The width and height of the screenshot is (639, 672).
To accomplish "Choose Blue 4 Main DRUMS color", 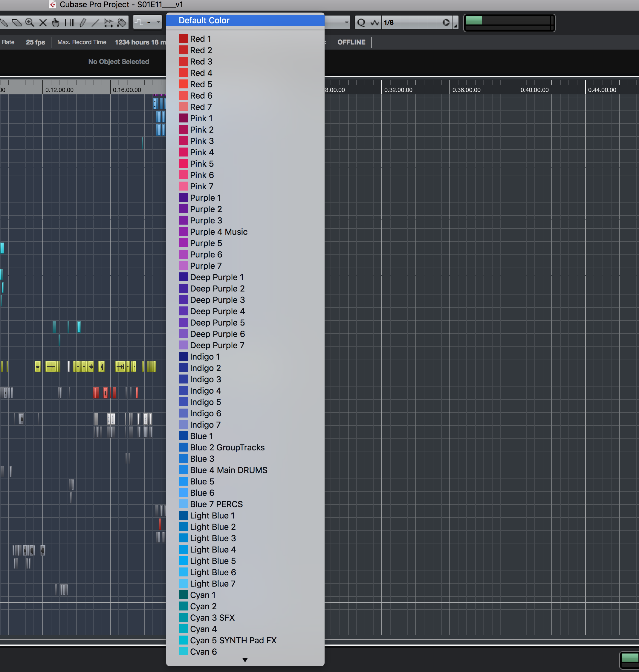I will pos(228,470).
